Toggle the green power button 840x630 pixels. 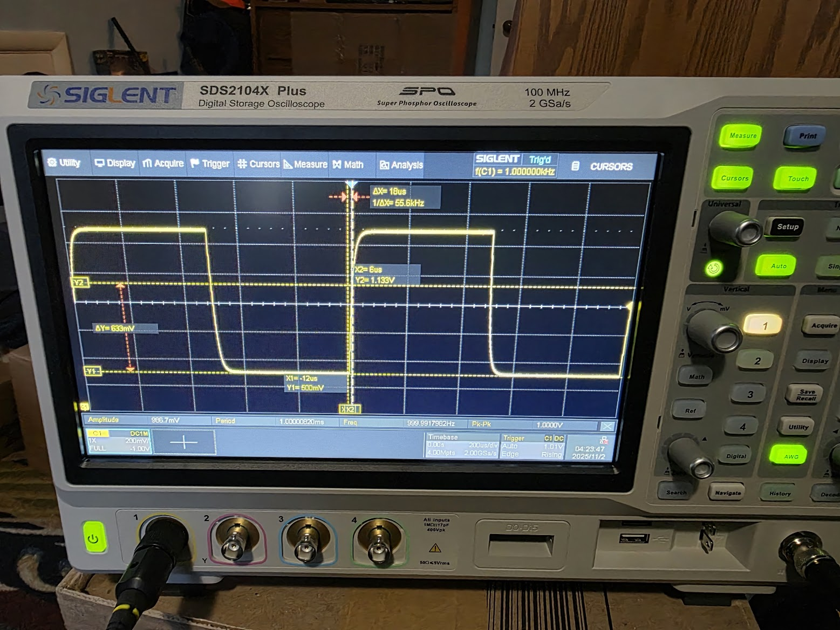[93, 538]
